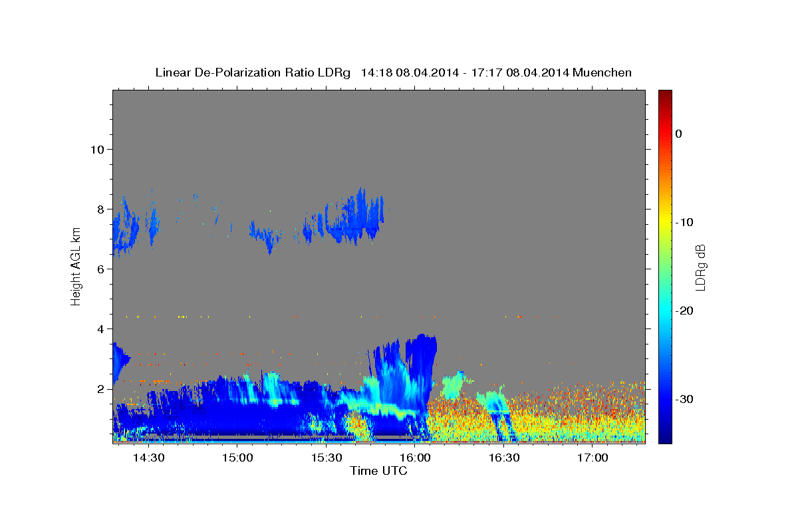The width and height of the screenshot is (798, 532).
Task: Click the 'Height AGL km' axis title
Action: [76, 266]
